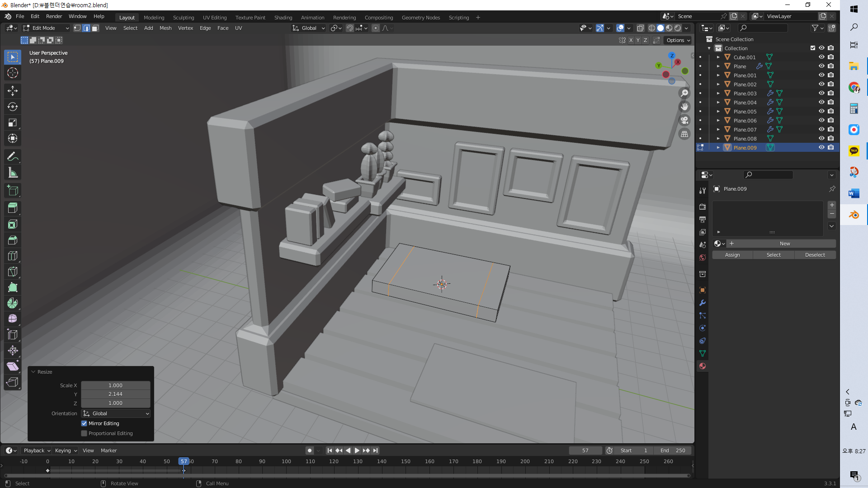Screen dimensions: 868x488
Task: Activate the Move tool
Action: (x=13, y=91)
